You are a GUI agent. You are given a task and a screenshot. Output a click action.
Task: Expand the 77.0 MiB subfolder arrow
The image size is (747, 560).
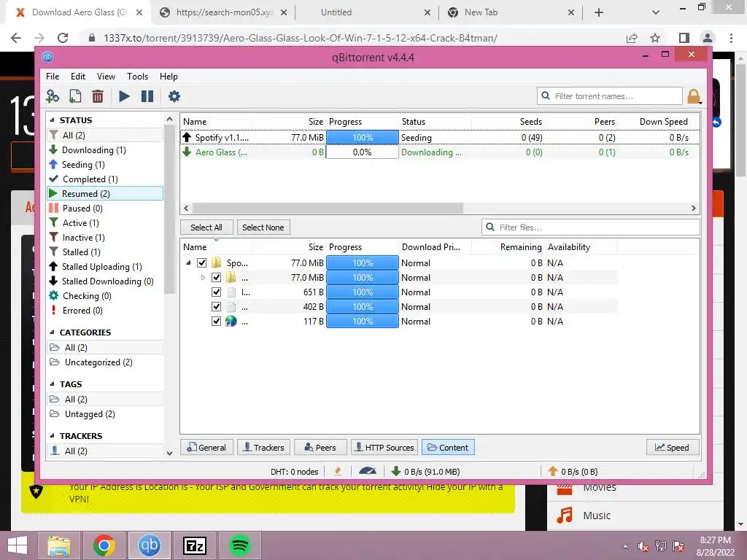pyautogui.click(x=203, y=278)
